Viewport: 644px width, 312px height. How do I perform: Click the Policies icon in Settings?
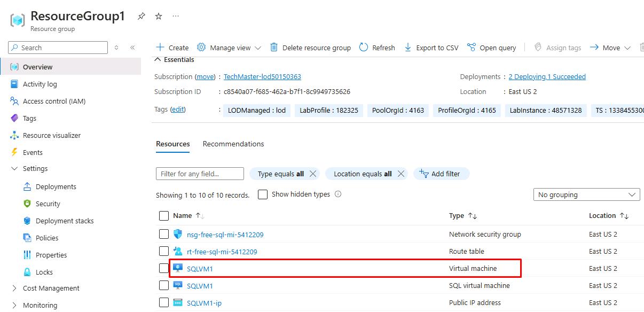click(x=27, y=238)
